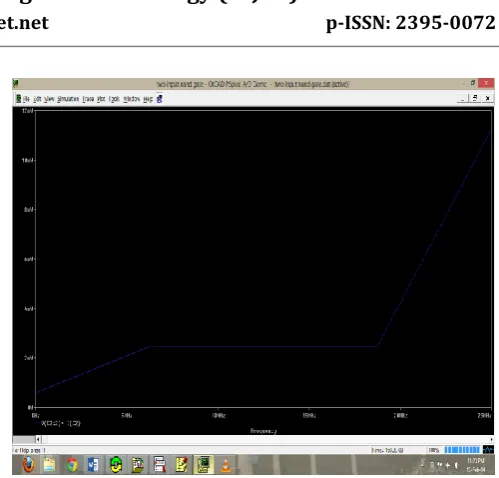Click the blue icon after the Help menu

(159, 99)
